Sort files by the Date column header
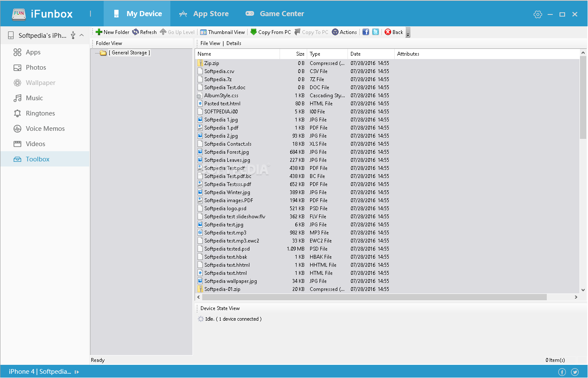 point(371,54)
